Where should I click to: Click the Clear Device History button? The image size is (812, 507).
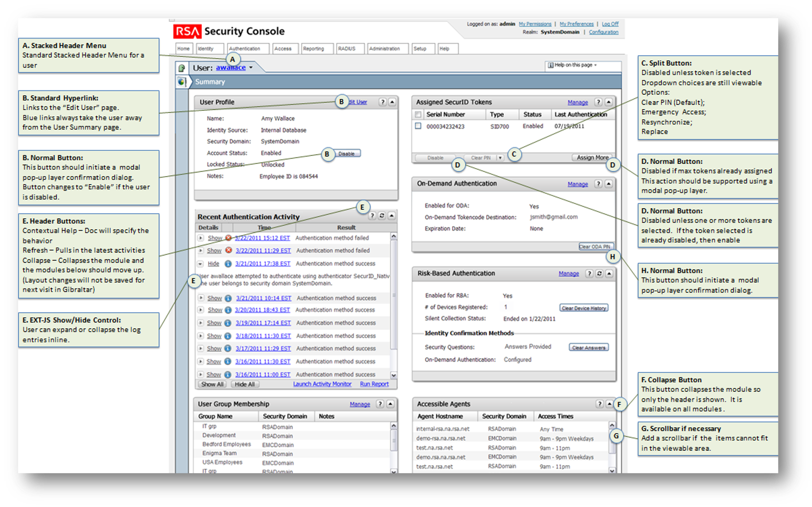tap(584, 308)
